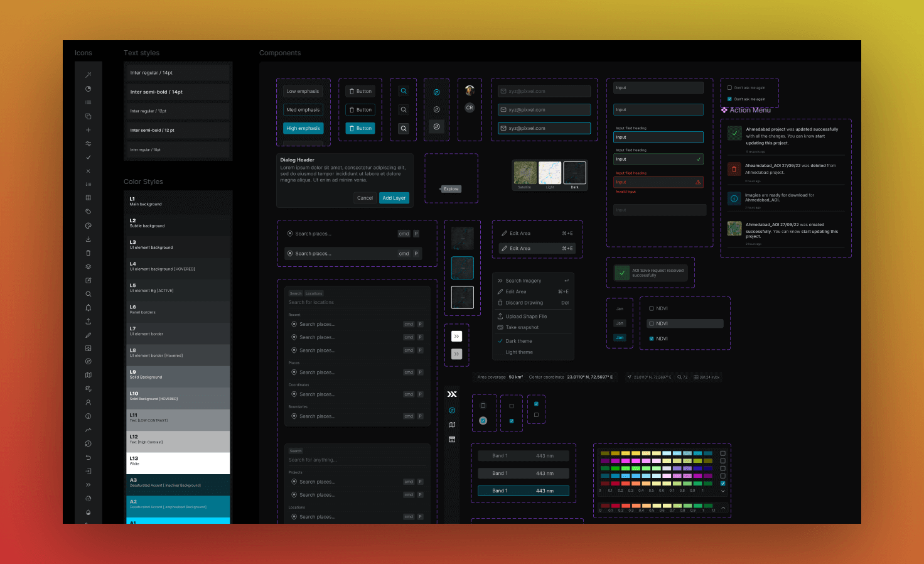The image size is (924, 564).
Task: Uncheck the checked NDVI checkbox
Action: pyautogui.click(x=652, y=339)
